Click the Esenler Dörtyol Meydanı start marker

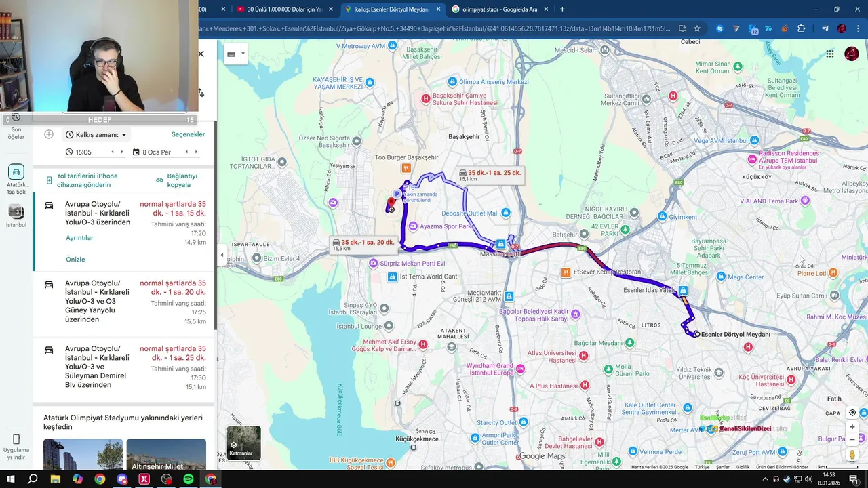pyautogui.click(x=696, y=334)
